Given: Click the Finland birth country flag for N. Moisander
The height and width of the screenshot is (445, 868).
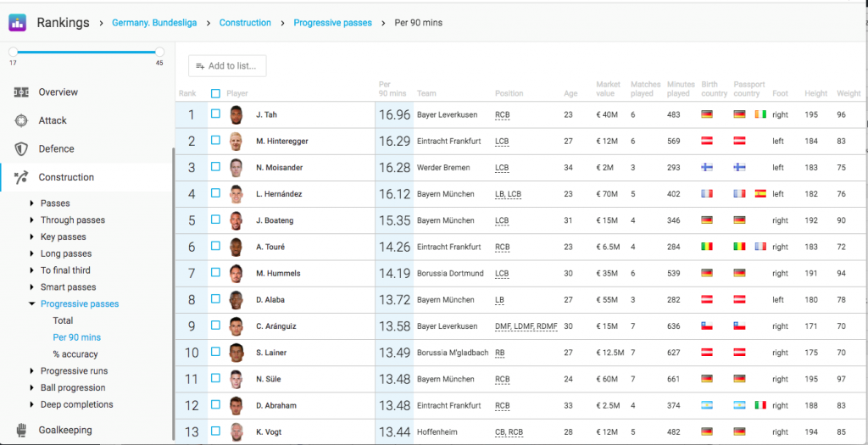Looking at the screenshot, I should click(x=707, y=167).
